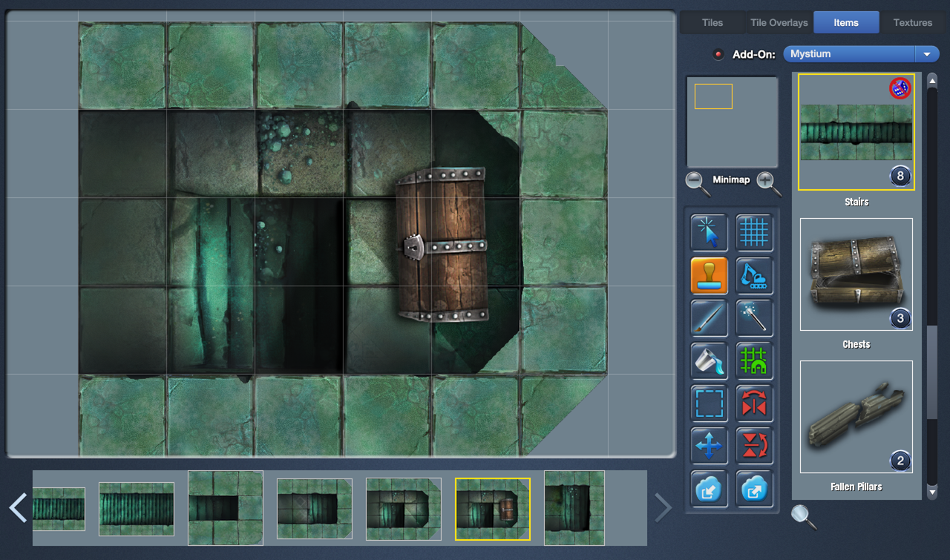Click the red vertical flip tool
The height and width of the screenshot is (560, 950).
coord(754,446)
